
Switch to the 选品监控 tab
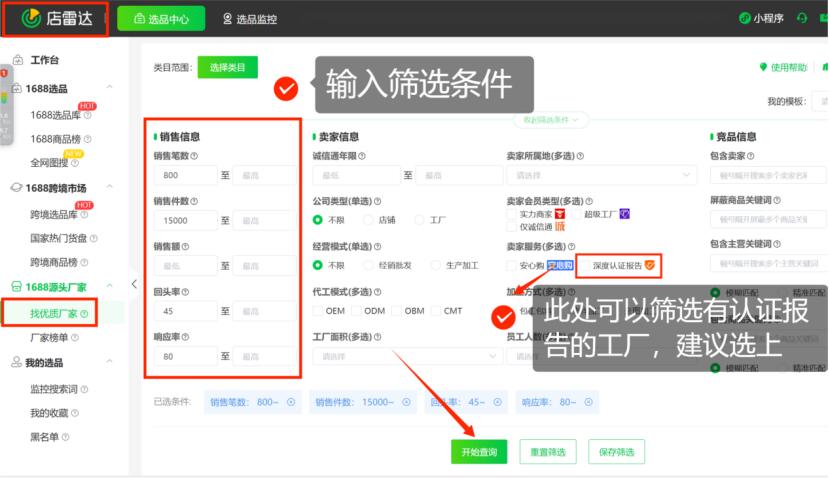tap(250, 19)
